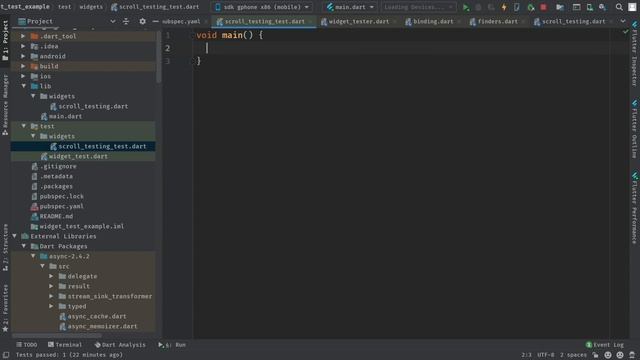Click the Flutter Hot Reload lightning icon
Image resolution: width=640 pixels, height=360 pixels.
pyautogui.click(x=504, y=7)
